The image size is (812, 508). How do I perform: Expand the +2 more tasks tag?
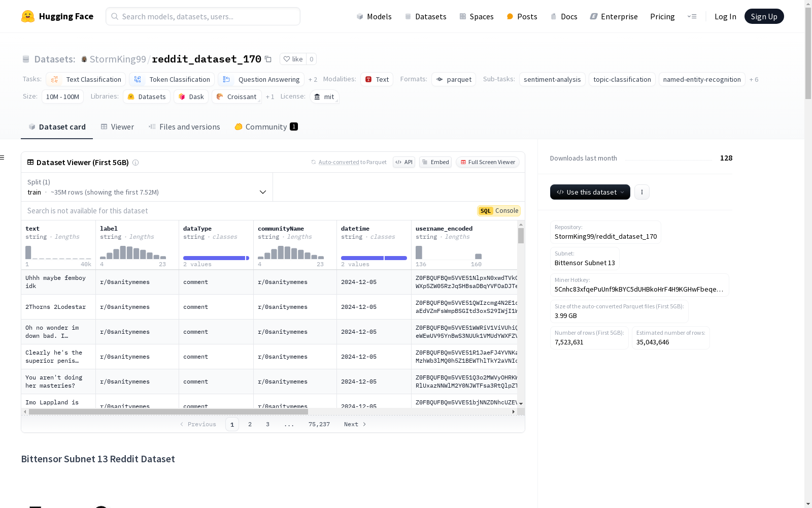[x=313, y=80]
